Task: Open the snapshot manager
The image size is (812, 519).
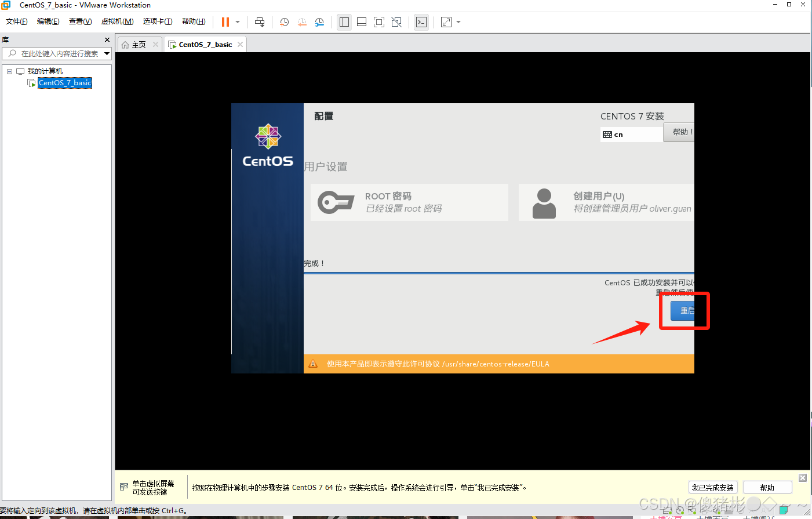Action: [319, 22]
